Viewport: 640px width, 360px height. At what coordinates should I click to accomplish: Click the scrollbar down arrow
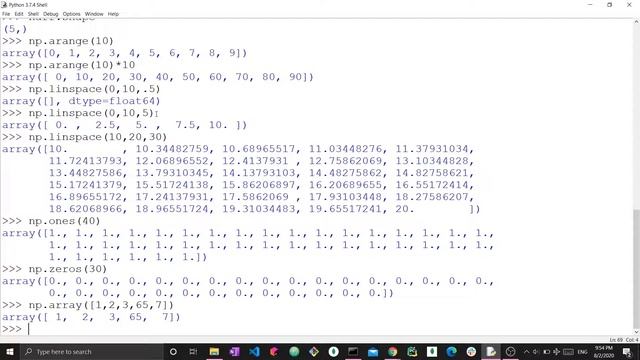pyautogui.click(x=636, y=332)
